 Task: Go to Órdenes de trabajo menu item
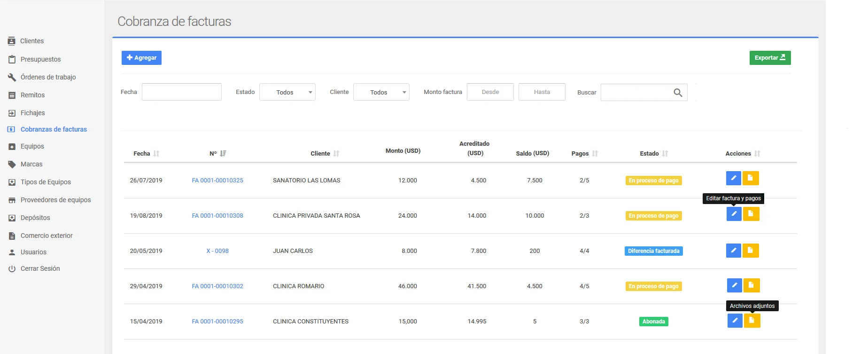[x=48, y=77]
